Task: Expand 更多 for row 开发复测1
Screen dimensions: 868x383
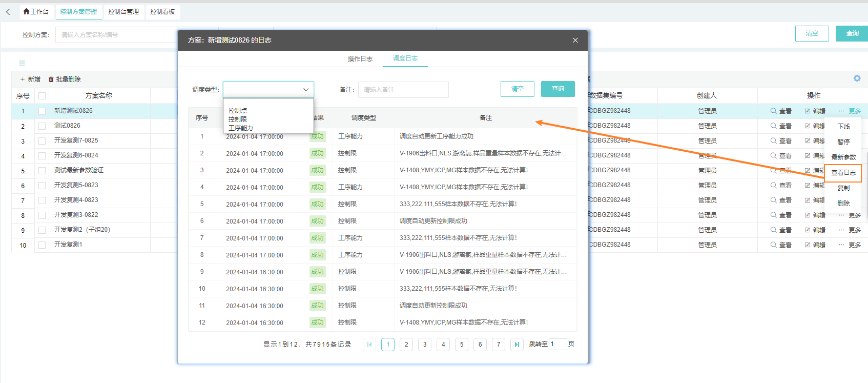Action: (850, 245)
